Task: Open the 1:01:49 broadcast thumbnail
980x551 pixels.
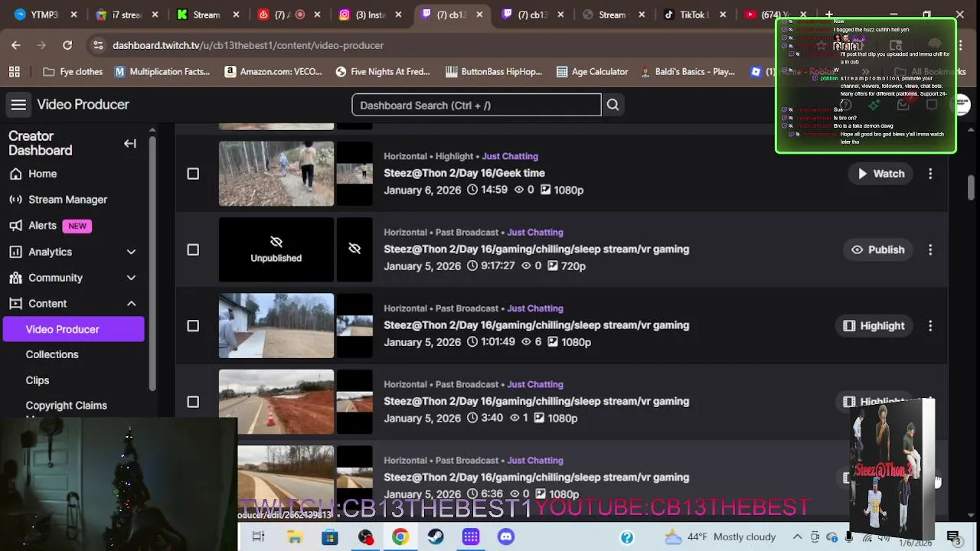Action: coord(276,326)
